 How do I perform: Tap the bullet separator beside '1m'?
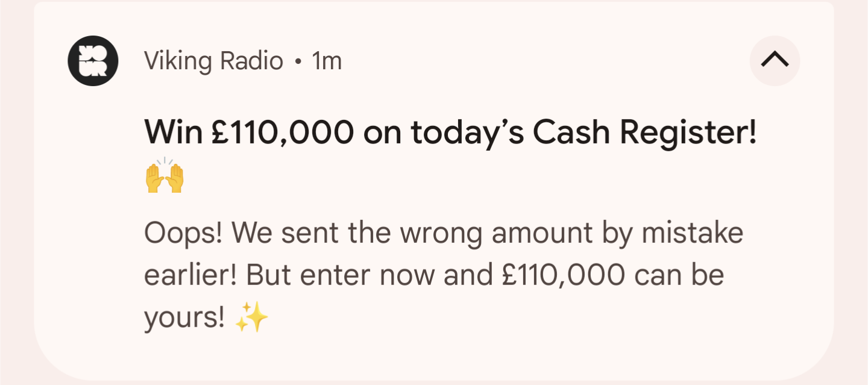tap(298, 61)
